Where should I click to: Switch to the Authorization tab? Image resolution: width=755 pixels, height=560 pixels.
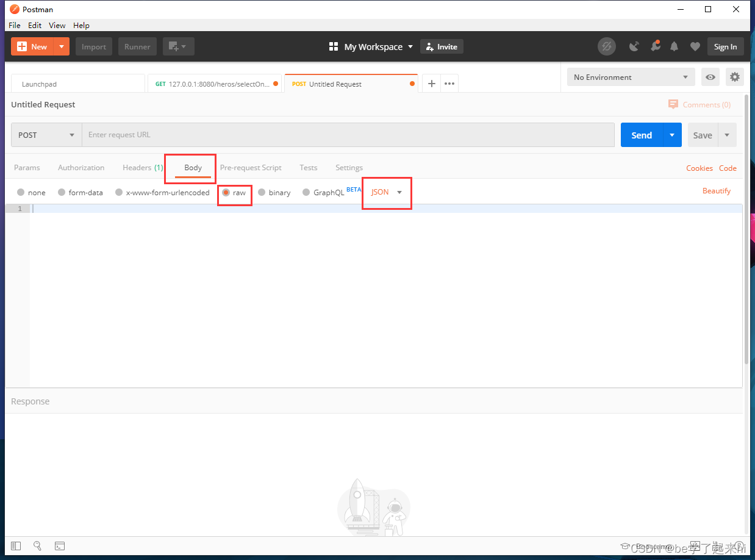click(x=81, y=168)
